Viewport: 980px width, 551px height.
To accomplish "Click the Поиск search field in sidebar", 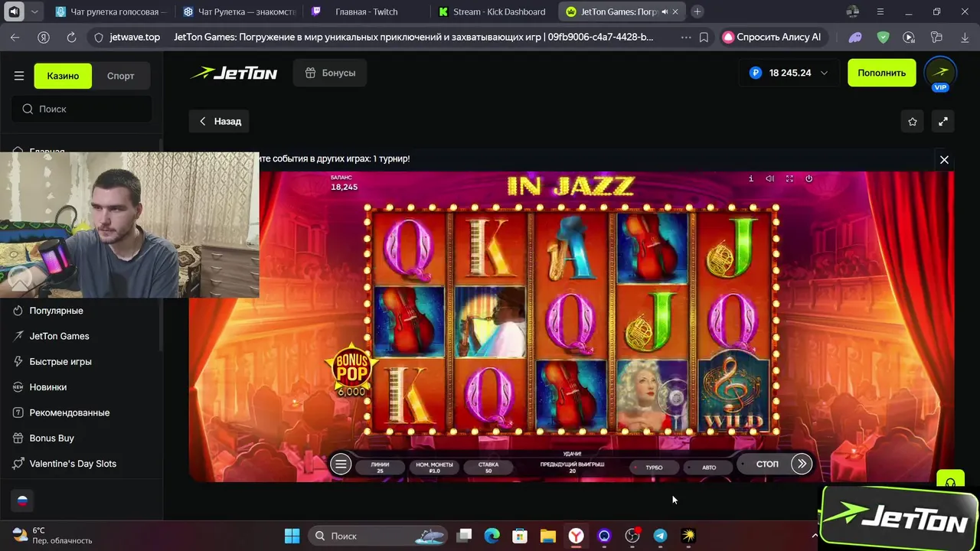I will (x=82, y=109).
